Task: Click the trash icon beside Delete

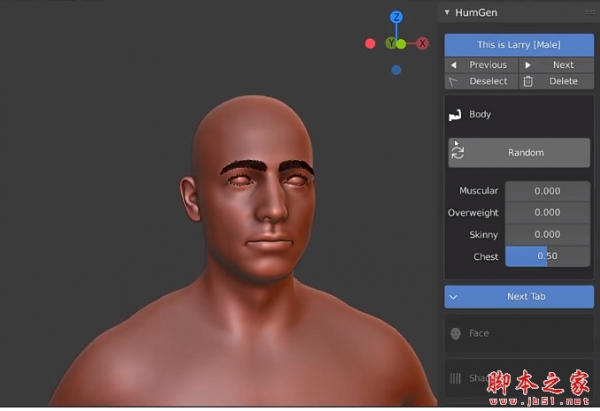Action: click(528, 81)
